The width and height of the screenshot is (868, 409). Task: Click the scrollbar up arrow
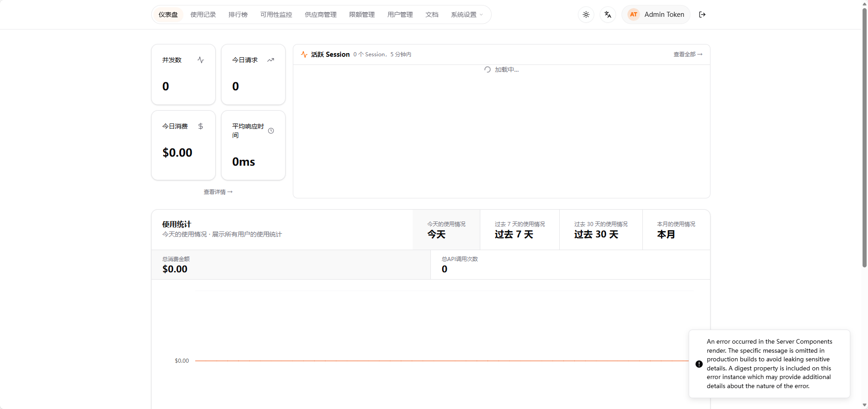pyautogui.click(x=864, y=4)
